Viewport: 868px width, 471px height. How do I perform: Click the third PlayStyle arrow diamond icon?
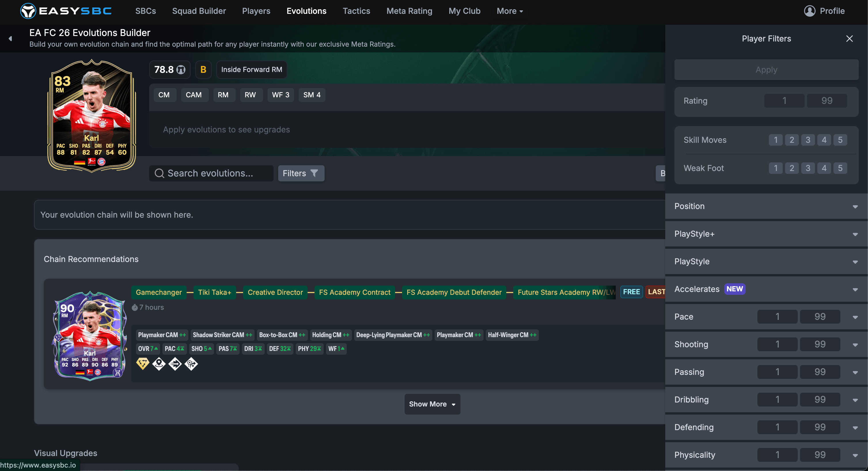coord(175,364)
